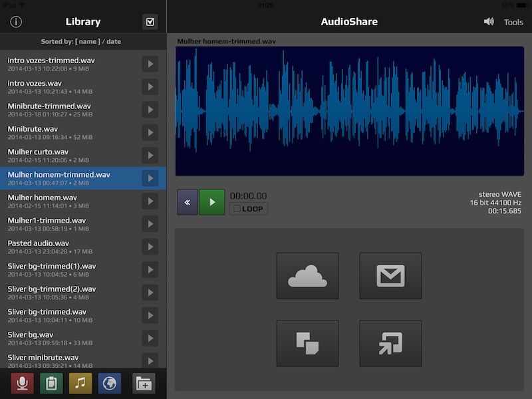Rewind to start with double-arrow button
Viewport: 532px width, 399px height.
pyautogui.click(x=188, y=202)
